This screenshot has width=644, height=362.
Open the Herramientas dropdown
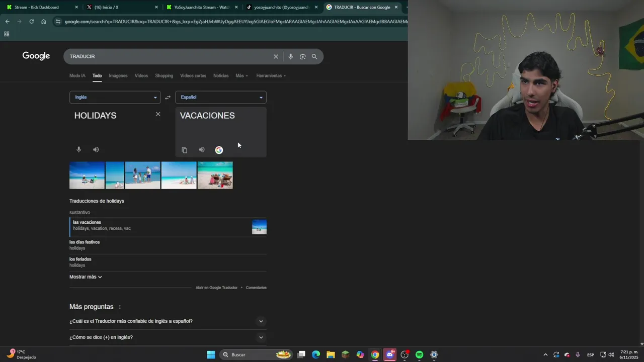(x=271, y=76)
